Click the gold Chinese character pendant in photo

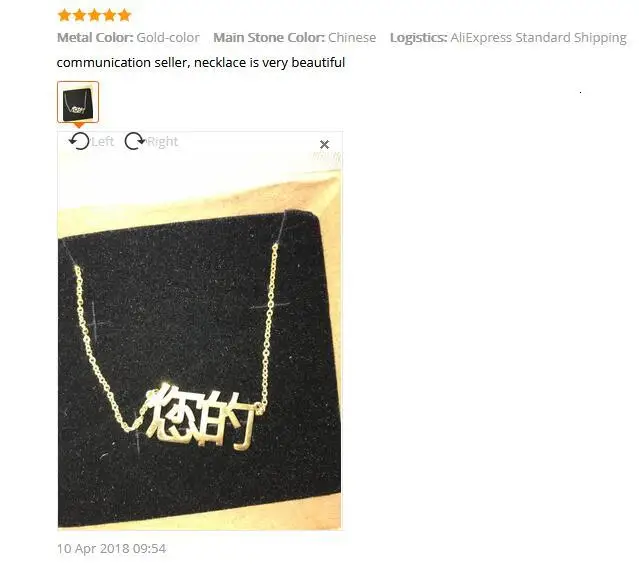[201, 418]
